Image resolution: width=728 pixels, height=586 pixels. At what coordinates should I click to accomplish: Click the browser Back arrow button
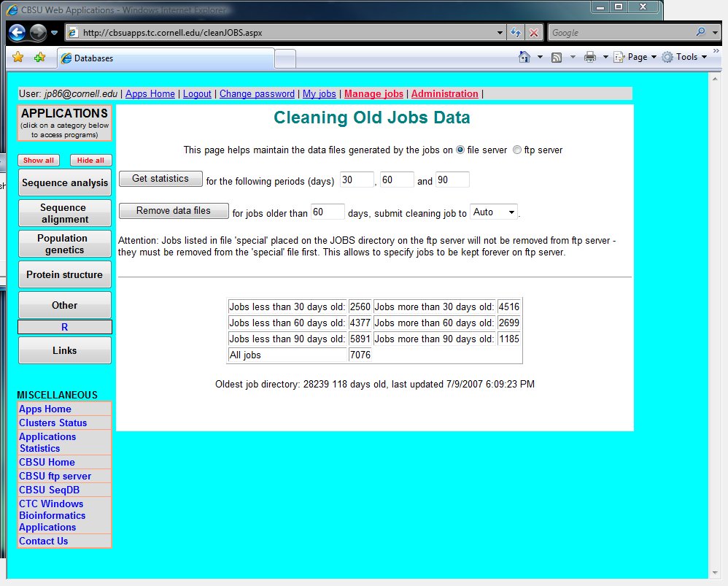[18, 33]
